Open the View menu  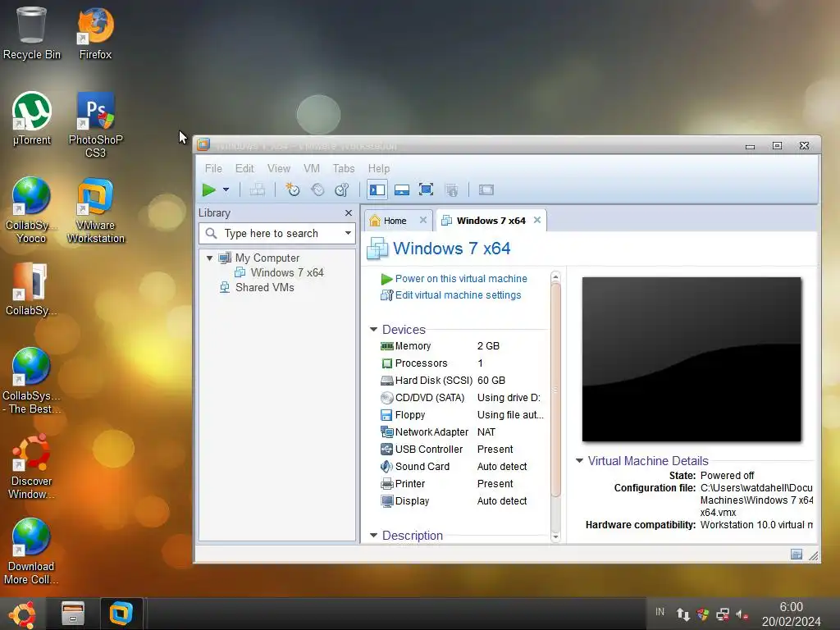coord(279,168)
